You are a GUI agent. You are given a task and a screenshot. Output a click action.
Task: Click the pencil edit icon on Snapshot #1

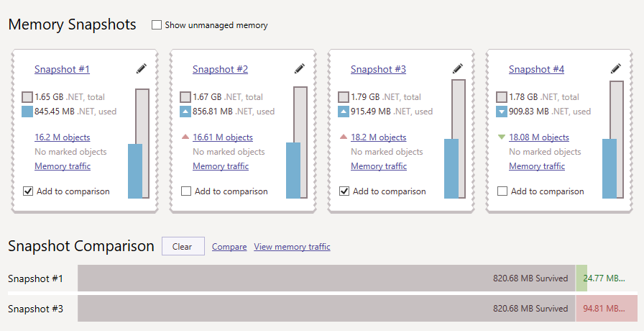click(142, 69)
